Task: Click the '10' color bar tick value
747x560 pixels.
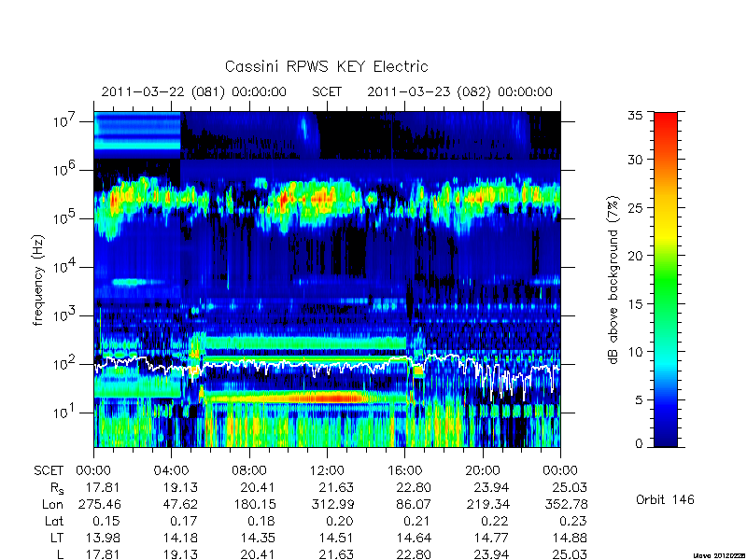Action: tap(634, 352)
